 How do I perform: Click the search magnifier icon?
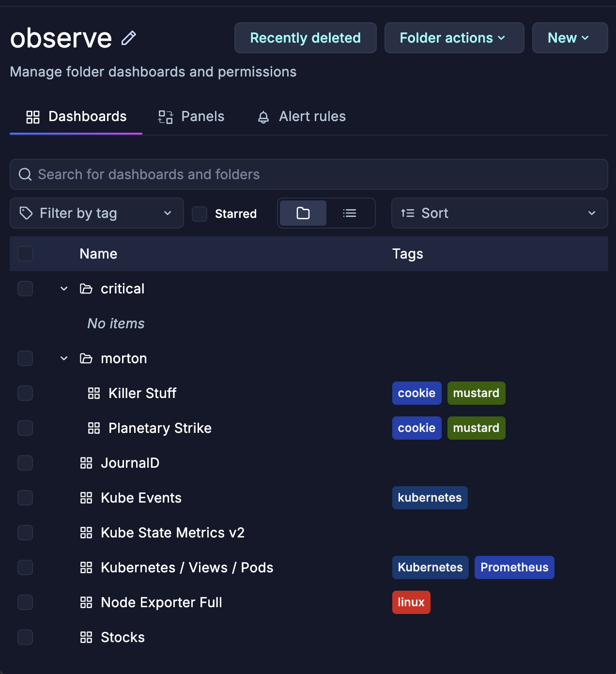[25, 174]
